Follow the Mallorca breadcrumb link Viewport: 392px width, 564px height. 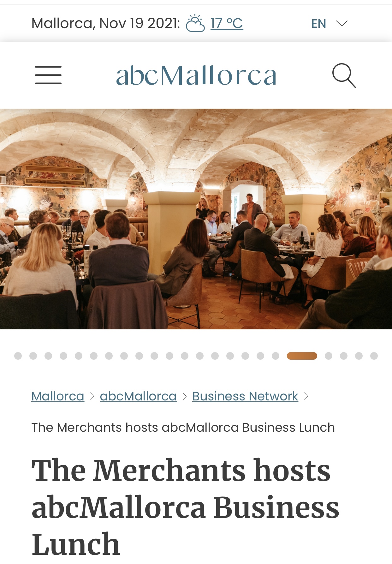tap(58, 396)
